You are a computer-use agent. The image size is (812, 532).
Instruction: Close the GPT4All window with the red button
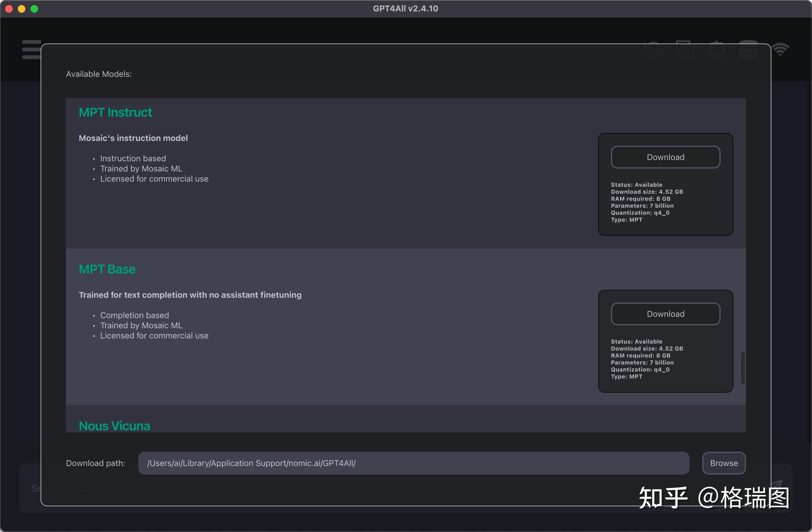coord(9,9)
